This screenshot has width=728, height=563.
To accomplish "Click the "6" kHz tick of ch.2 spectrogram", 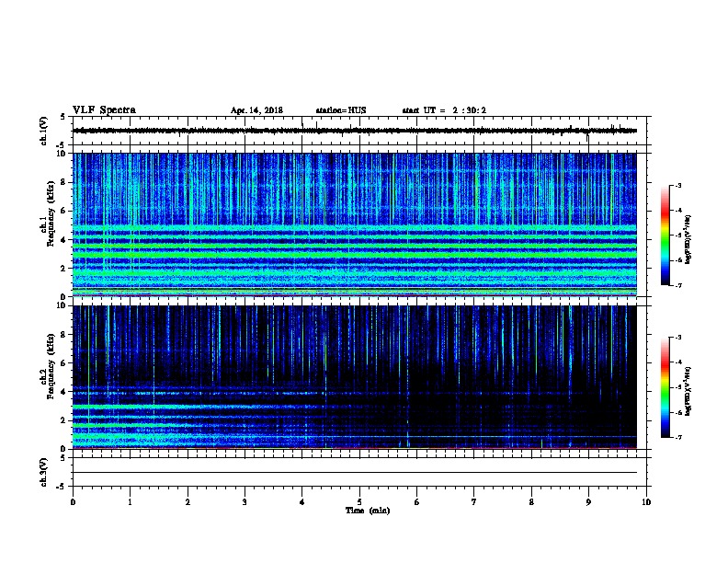I will coord(63,363).
